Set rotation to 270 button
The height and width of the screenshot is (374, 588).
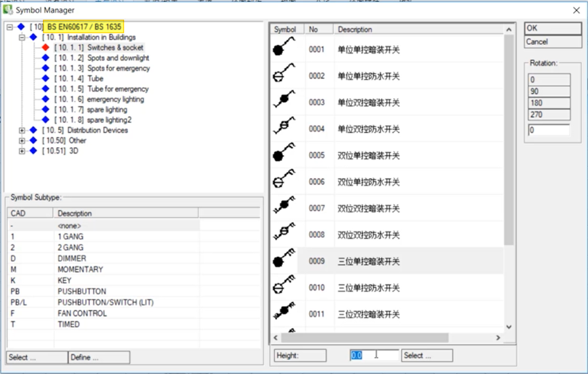coord(549,114)
